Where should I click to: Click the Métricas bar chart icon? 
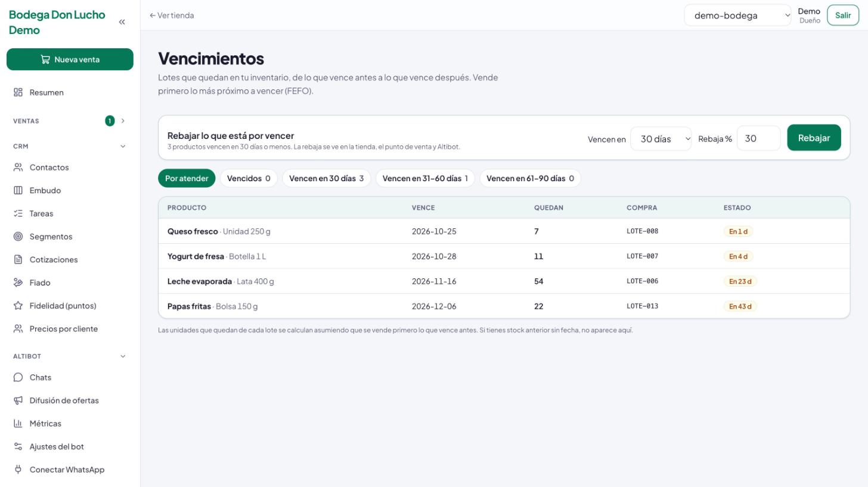tap(18, 424)
